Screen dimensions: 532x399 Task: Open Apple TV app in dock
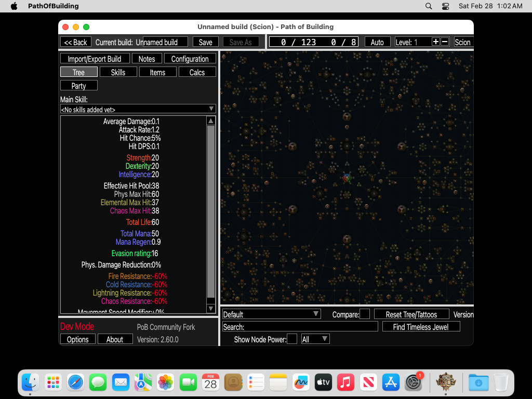tap(323, 382)
